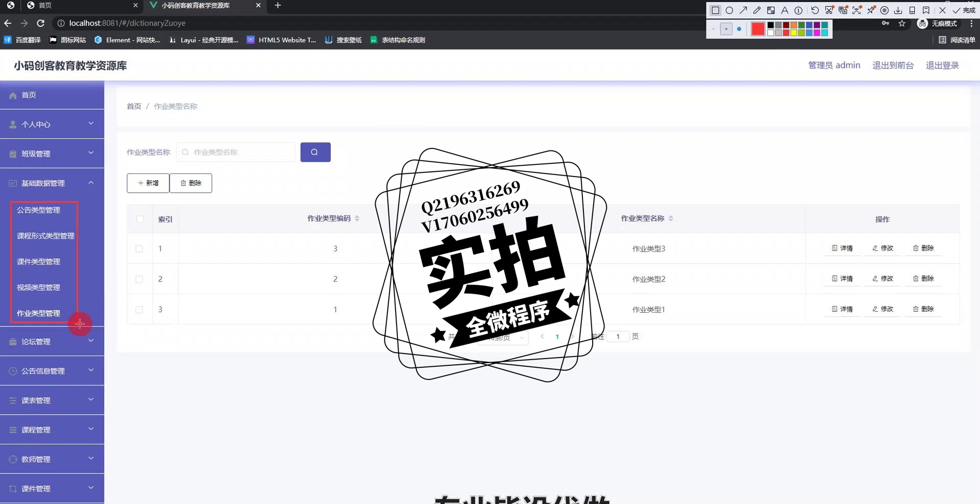Screen dimensions: 980x504
Task: Open 课程形式类型管理 submenu item
Action: [45, 236]
